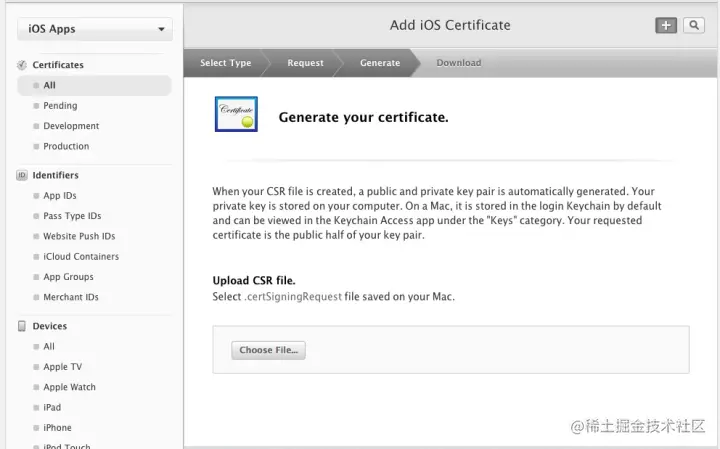This screenshot has width=720, height=449.
Task: Go to the Request step
Action: click(x=305, y=63)
